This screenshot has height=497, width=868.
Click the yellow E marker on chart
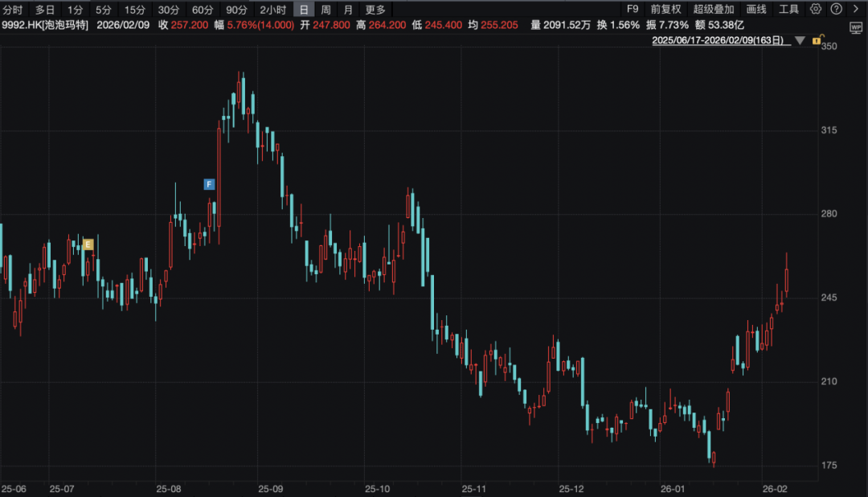[x=88, y=244]
